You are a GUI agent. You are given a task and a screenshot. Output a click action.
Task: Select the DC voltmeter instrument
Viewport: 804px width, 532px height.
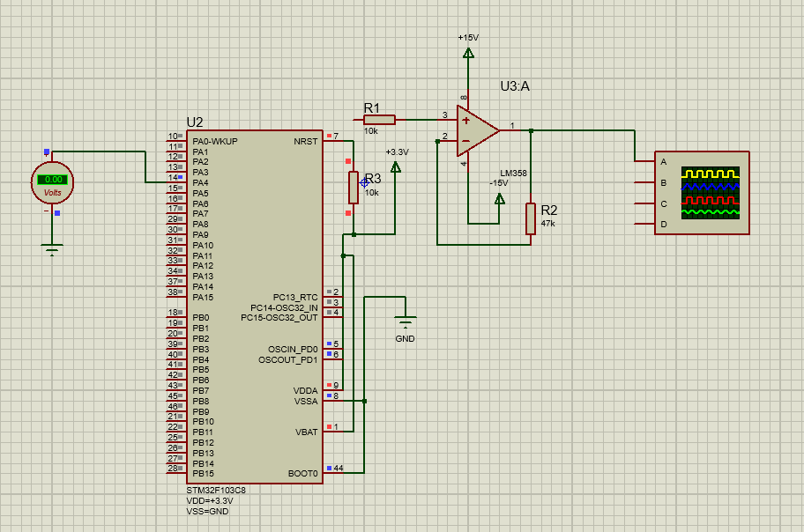tap(52, 183)
